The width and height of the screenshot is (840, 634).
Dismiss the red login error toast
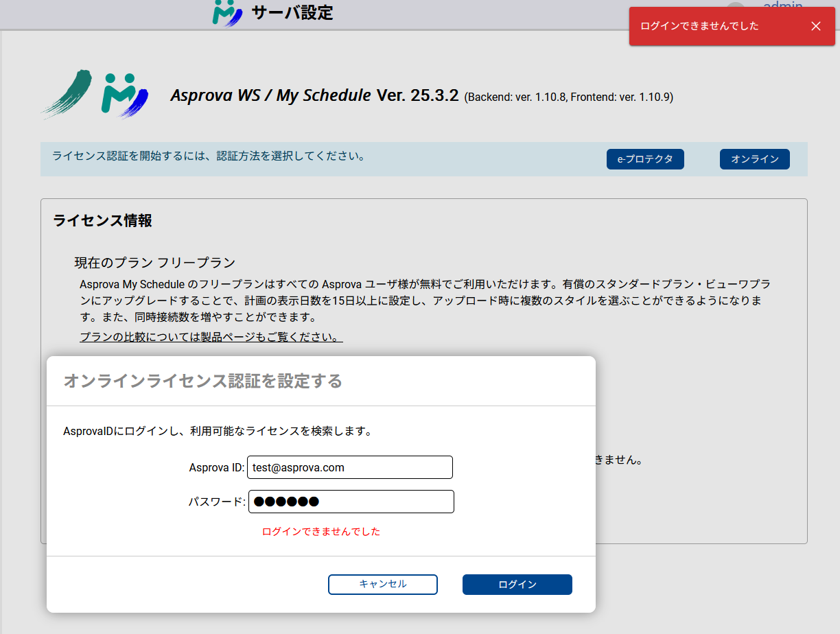[x=815, y=26]
